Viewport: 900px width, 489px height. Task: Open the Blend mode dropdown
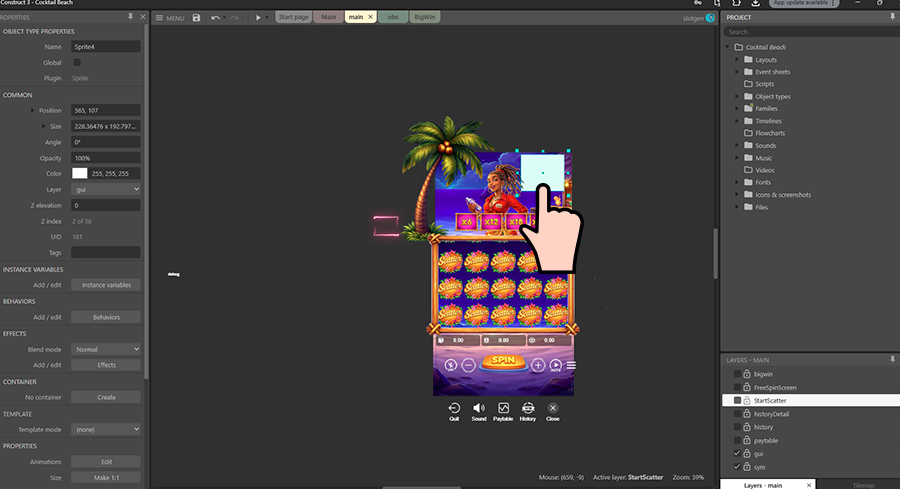coord(106,349)
